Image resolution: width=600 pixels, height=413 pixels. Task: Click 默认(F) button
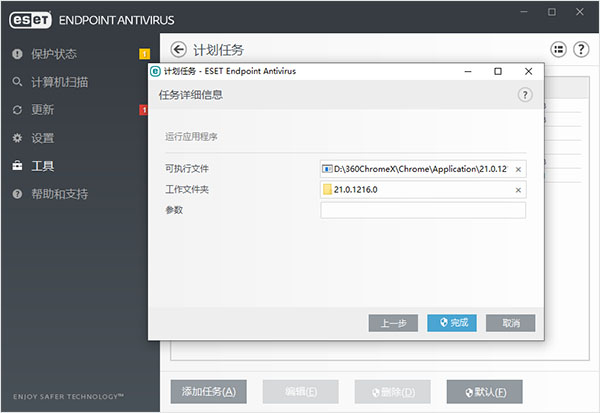pos(484,392)
